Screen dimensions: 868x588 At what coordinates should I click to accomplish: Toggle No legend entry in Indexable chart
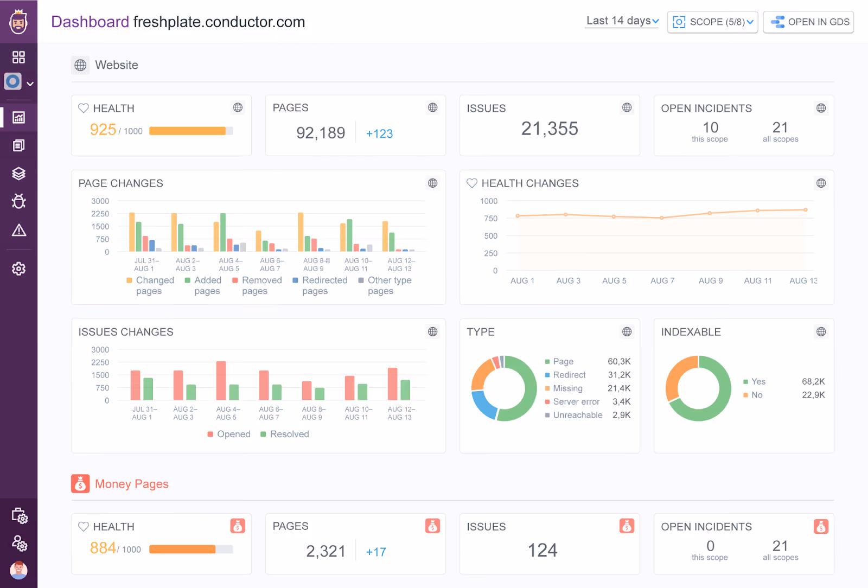[x=753, y=395]
